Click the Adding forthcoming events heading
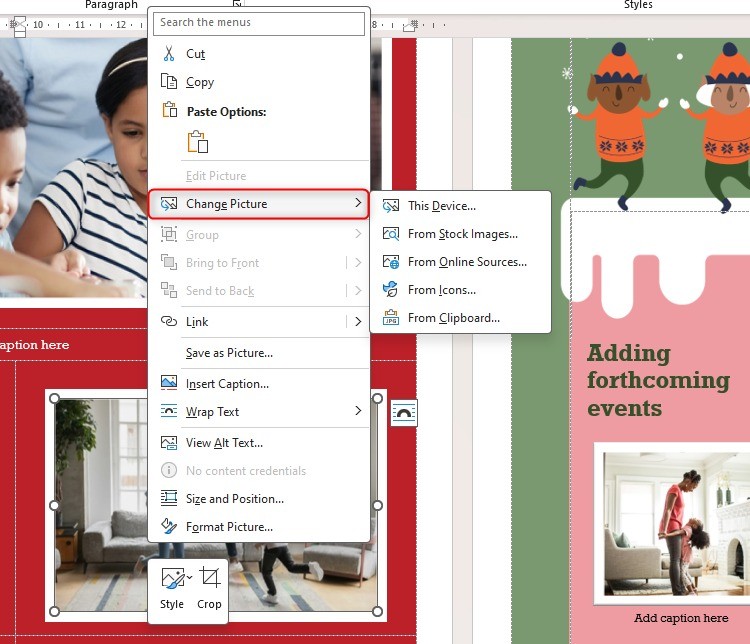Image resolution: width=750 pixels, height=644 pixels. coord(659,380)
